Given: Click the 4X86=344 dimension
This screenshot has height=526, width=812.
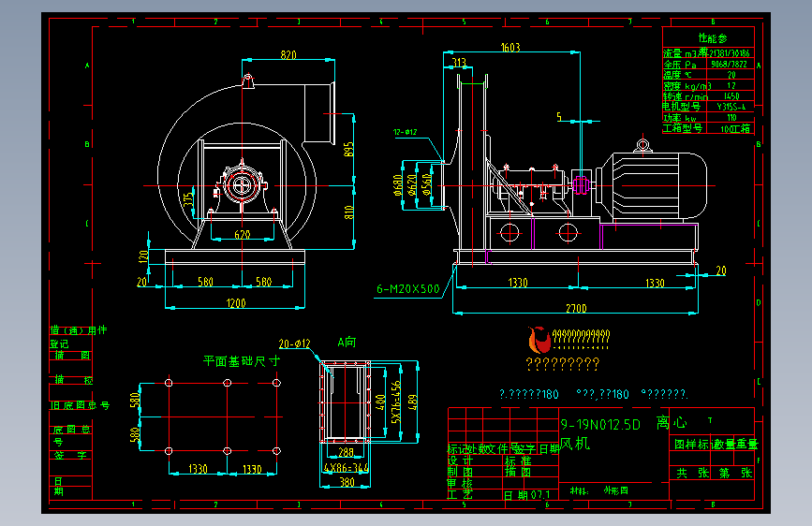Looking at the screenshot, I should pyautogui.click(x=346, y=468).
